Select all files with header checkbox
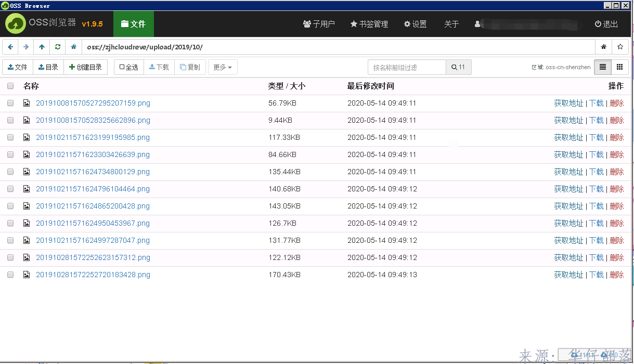The image size is (634, 364). pyautogui.click(x=10, y=86)
